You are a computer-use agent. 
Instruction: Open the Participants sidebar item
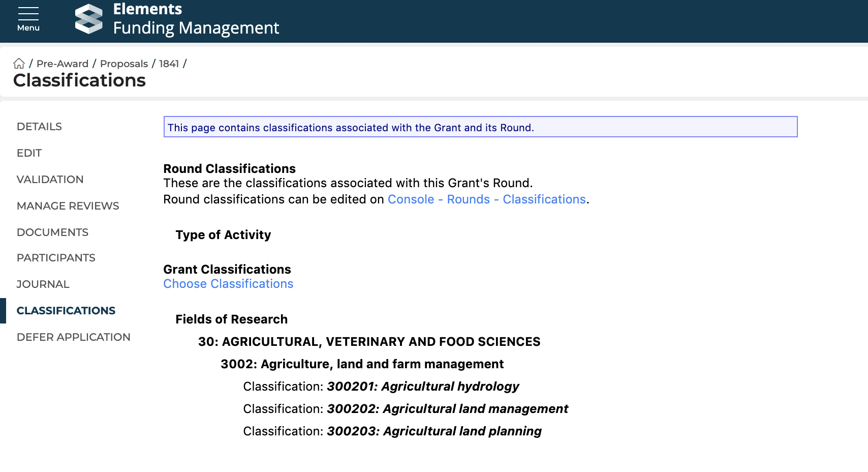click(56, 258)
